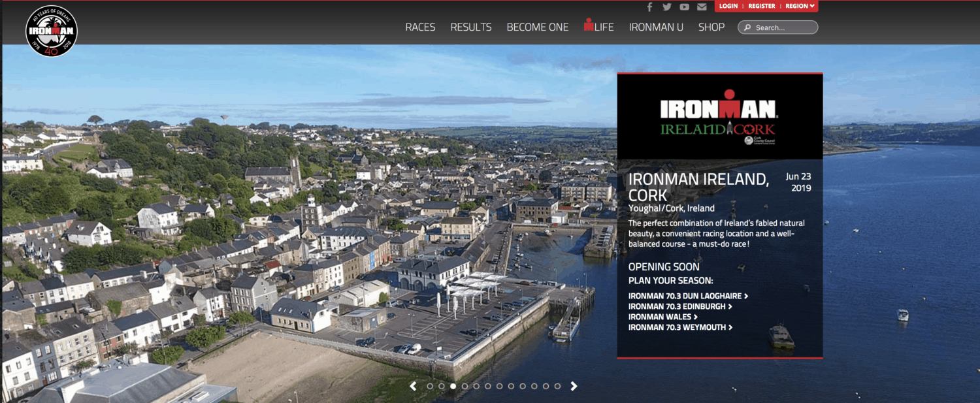This screenshot has height=403, width=980.
Task: Open IRONMAN WALES link
Action: tap(663, 317)
